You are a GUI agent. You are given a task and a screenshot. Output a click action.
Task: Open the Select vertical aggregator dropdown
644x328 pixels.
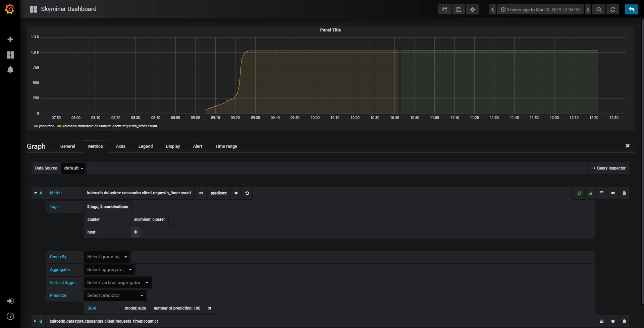(117, 283)
